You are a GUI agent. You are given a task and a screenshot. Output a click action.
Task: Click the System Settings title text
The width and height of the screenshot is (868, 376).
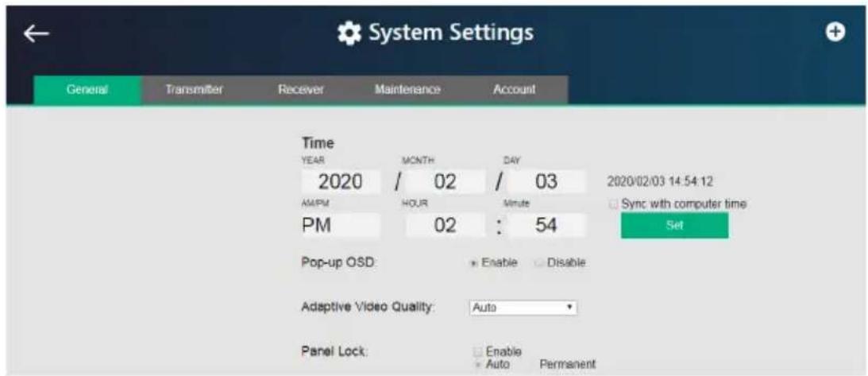pyautogui.click(x=451, y=33)
